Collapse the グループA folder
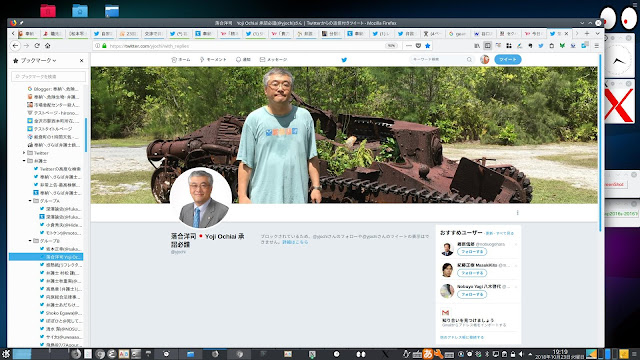 click(x=30, y=201)
